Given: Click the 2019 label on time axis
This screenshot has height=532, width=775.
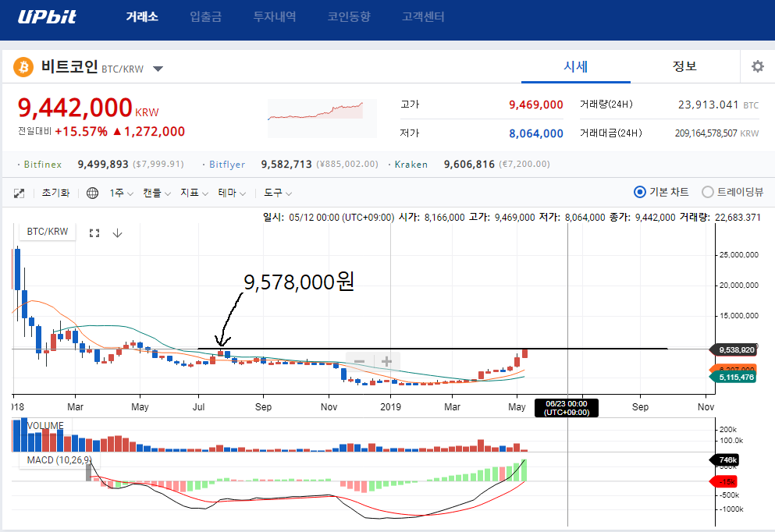Looking at the screenshot, I should [x=390, y=407].
